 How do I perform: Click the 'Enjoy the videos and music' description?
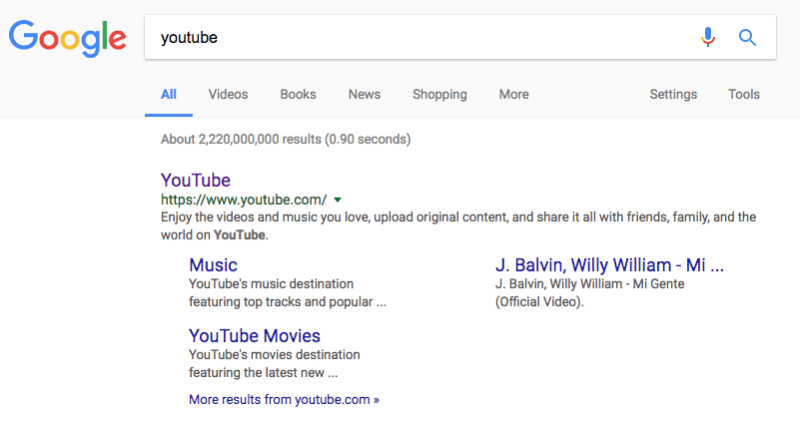click(458, 226)
